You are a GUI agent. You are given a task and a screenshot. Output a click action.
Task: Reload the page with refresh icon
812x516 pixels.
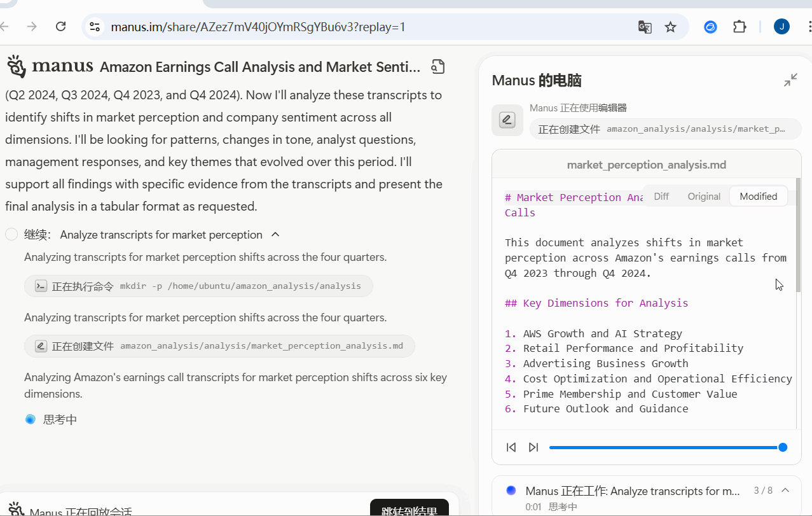click(61, 27)
